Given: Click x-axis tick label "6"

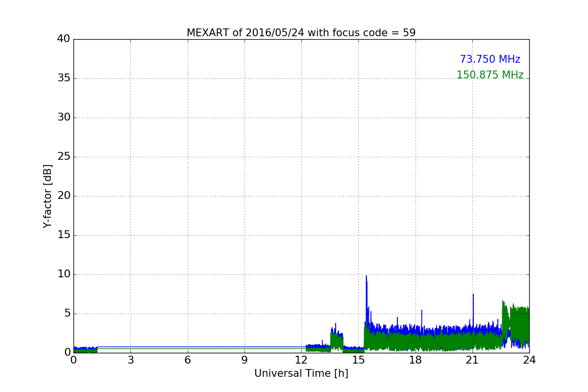Looking at the screenshot, I should tap(187, 360).
